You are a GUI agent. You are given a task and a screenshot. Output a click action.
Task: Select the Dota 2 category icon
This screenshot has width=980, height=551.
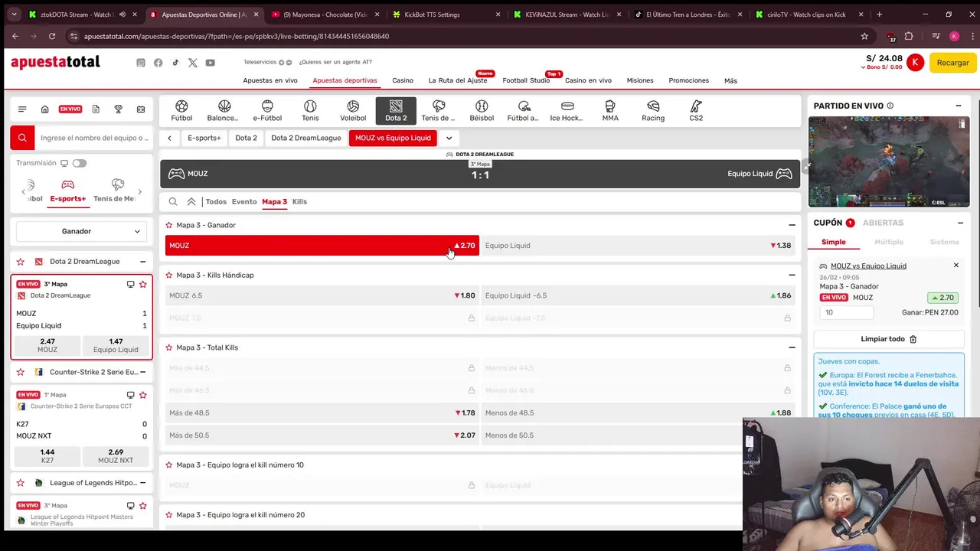click(x=396, y=111)
